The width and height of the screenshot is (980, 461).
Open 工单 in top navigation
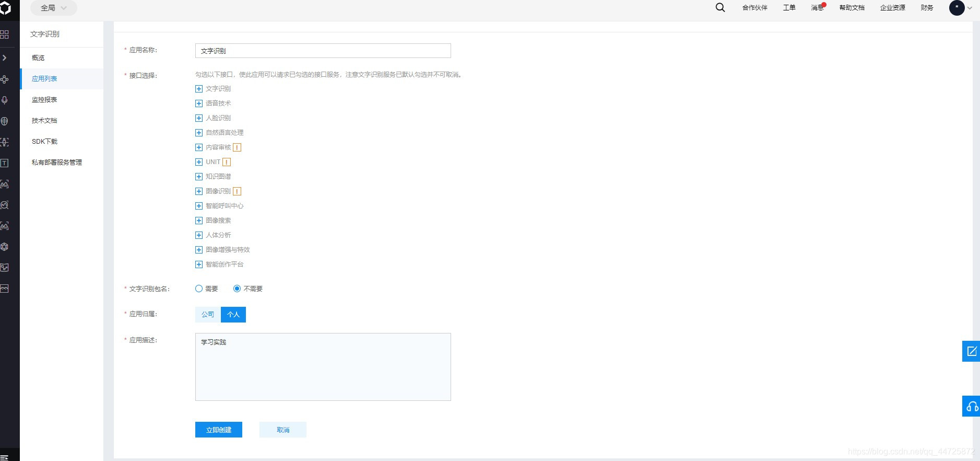(789, 8)
